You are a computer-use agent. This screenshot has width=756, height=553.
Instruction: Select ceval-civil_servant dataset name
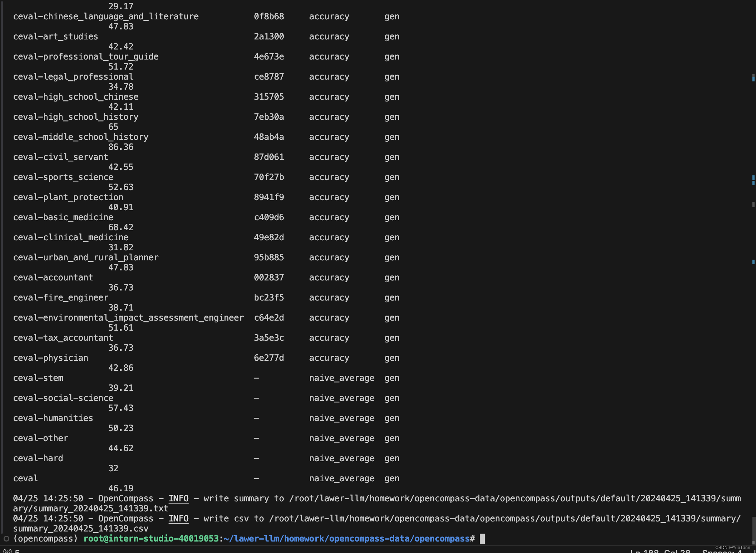coord(61,157)
